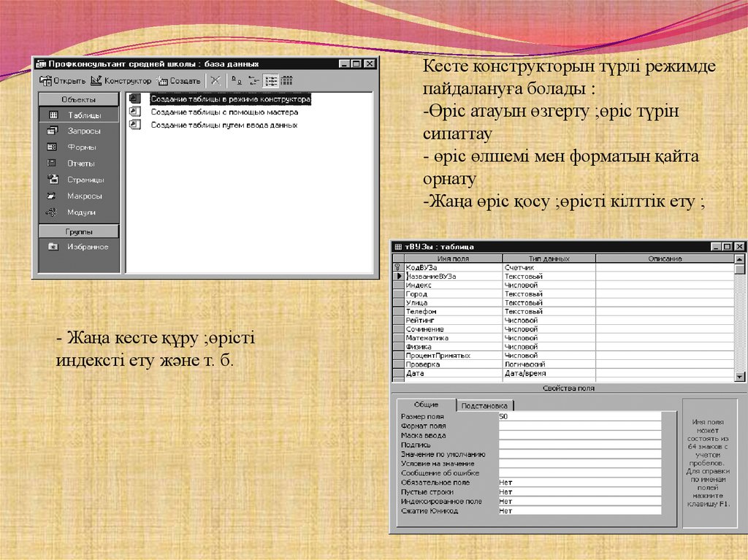Click the Размер поля value field

[x=579, y=416]
